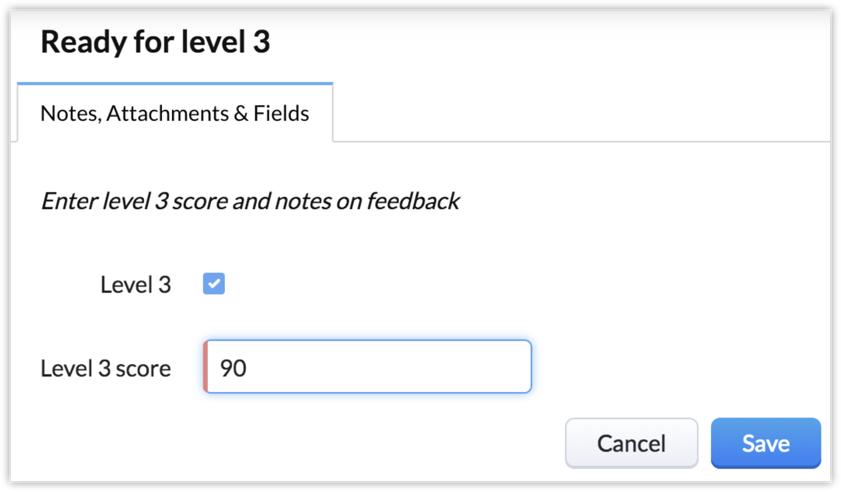841x492 pixels.
Task: Click the blank tab strip right of Notes tab
Action: pos(580,113)
